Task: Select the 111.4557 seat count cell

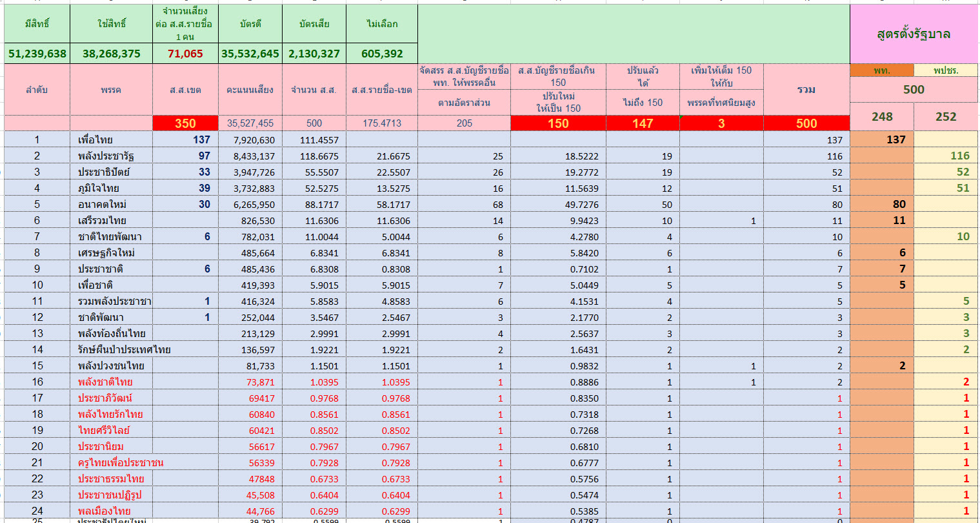Action: pyautogui.click(x=314, y=139)
